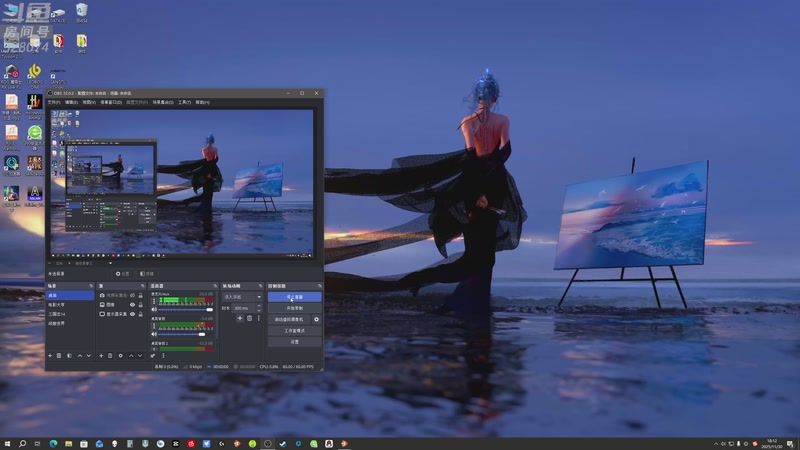
Task: Adjust the Mic/Aux volume slider
Action: pyautogui.click(x=186, y=310)
